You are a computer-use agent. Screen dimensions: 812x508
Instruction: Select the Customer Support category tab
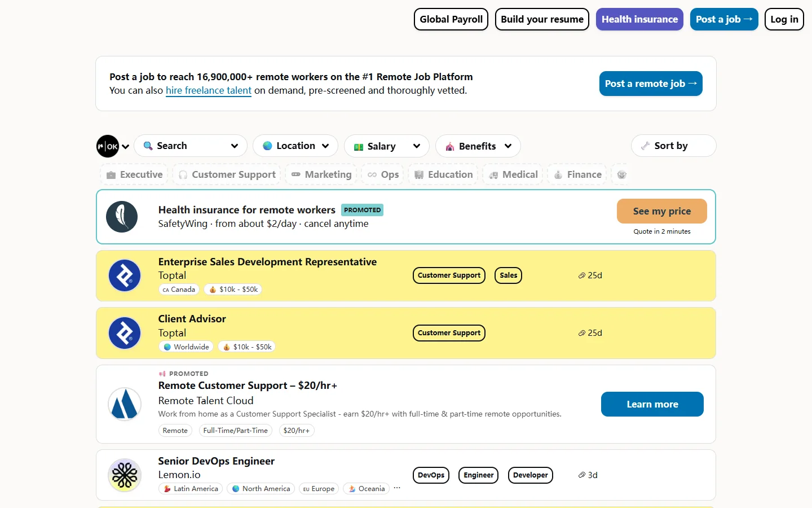(x=227, y=174)
